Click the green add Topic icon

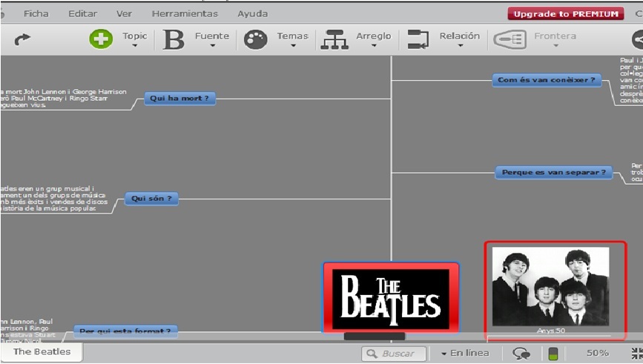point(101,39)
